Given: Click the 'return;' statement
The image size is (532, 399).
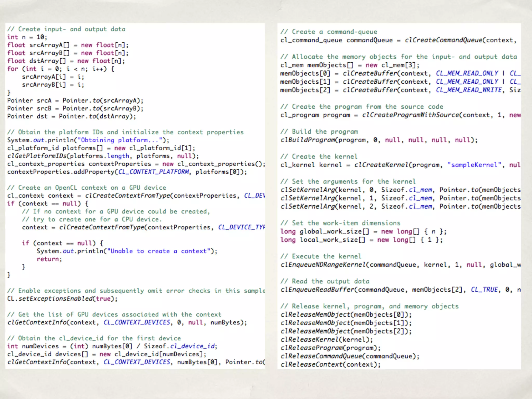Looking at the screenshot, I should (x=49, y=259).
